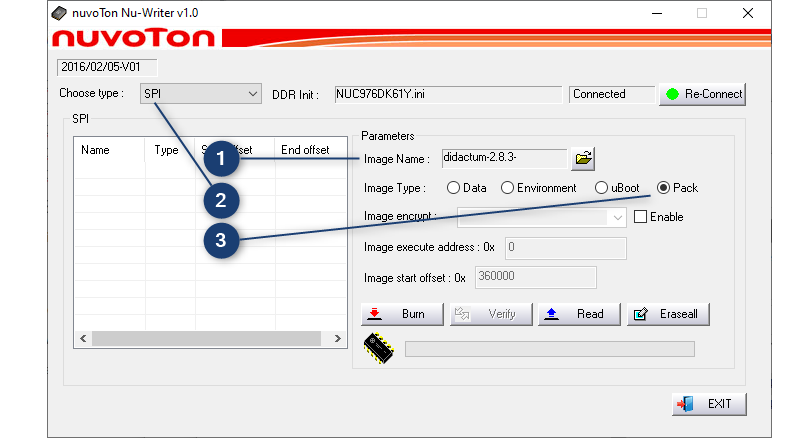
Task: Click the EXIT button
Action: click(709, 404)
